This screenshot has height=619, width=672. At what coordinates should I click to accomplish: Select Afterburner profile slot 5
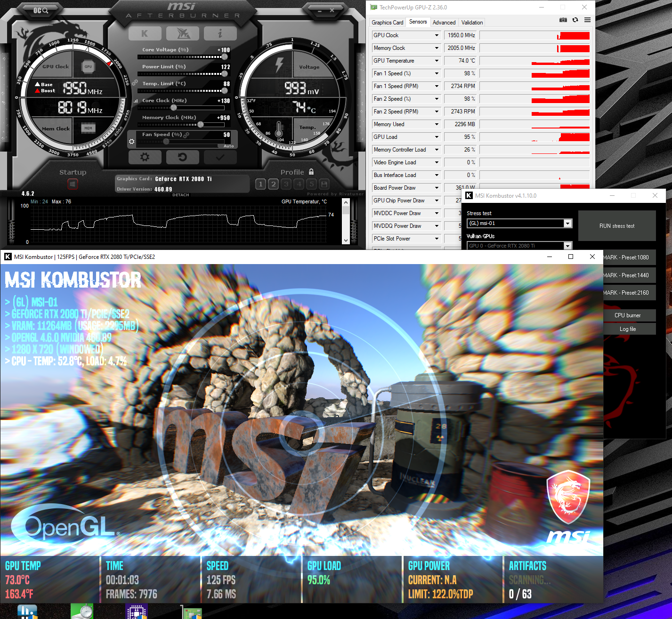click(x=311, y=184)
